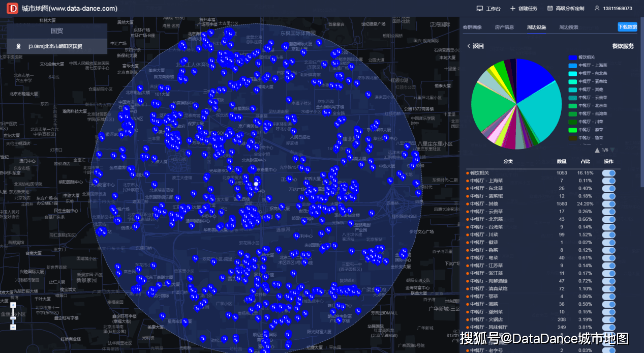Click the 创建任务 plus icon
Image resolution: width=644 pixels, height=353 pixels.
[x=513, y=9]
